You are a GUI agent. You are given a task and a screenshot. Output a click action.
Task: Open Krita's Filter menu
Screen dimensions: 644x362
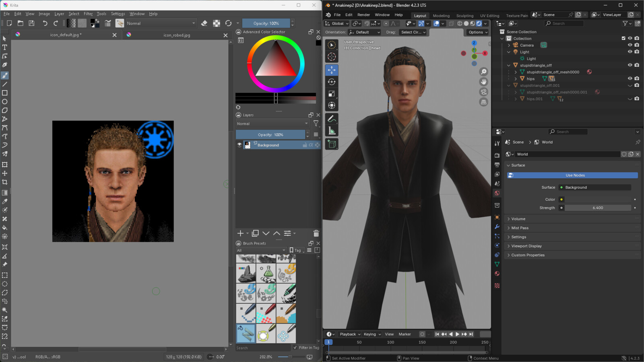coord(88,14)
